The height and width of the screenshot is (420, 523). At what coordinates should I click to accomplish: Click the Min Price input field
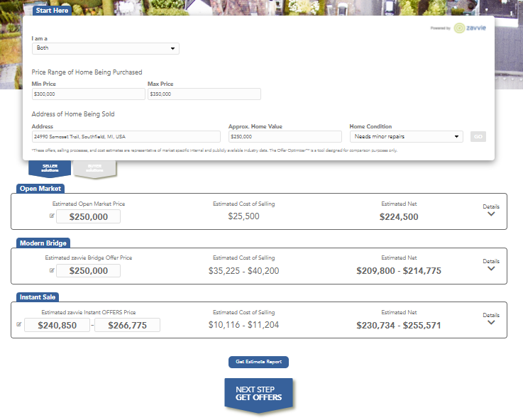89,94
